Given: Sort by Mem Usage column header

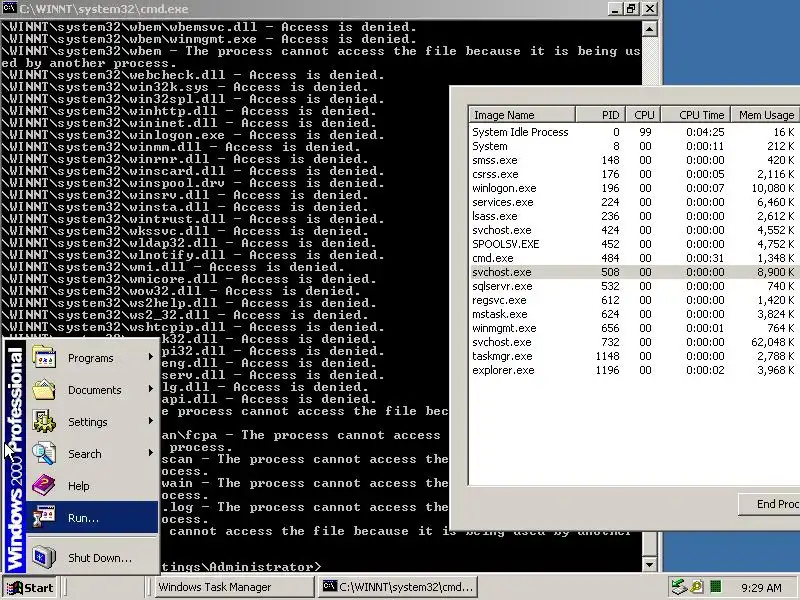Looking at the screenshot, I should (765, 115).
